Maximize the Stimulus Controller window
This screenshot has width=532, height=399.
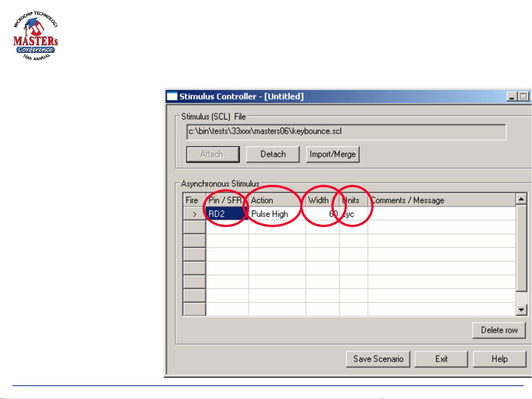click(523, 97)
